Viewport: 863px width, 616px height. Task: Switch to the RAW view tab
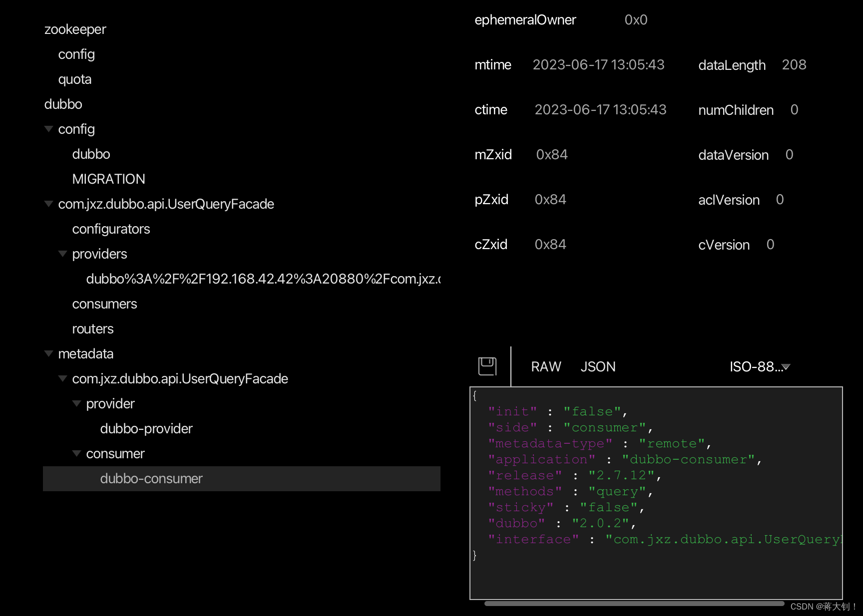point(546,367)
